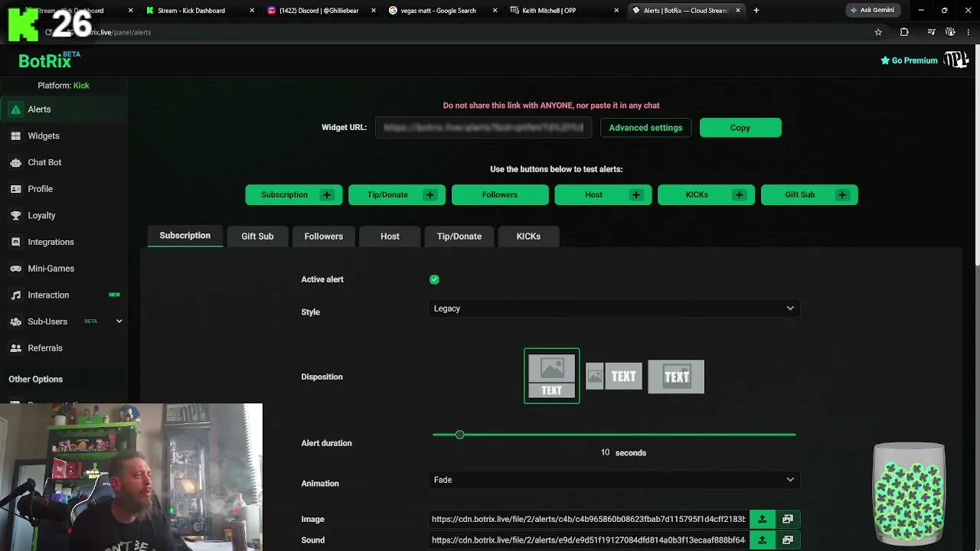Select the image-above-text disposition layout
980x551 pixels.
click(552, 376)
